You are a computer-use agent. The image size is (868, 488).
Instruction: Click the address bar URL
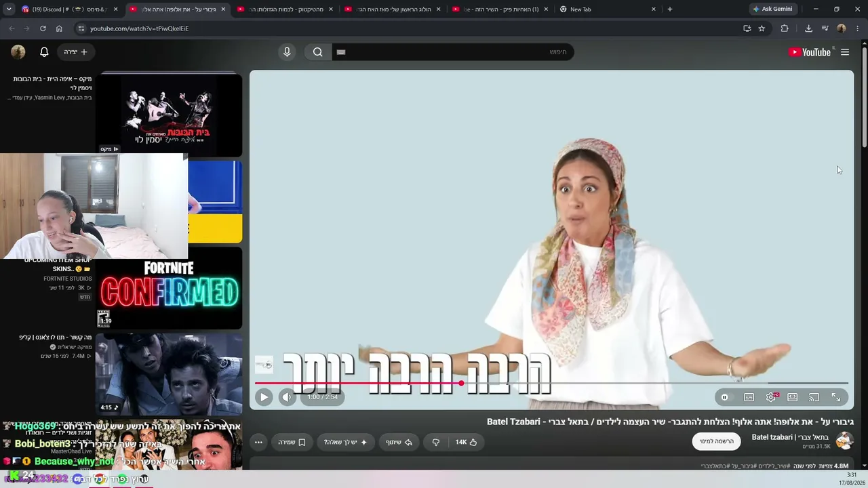140,28
